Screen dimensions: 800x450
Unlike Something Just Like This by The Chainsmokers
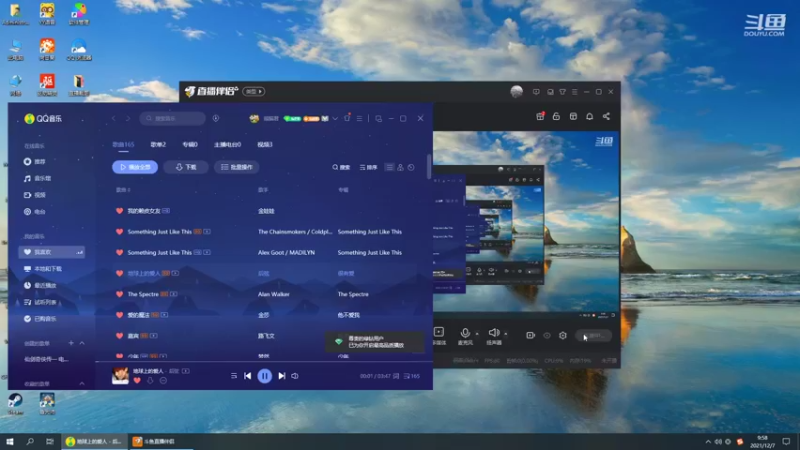tap(119, 232)
